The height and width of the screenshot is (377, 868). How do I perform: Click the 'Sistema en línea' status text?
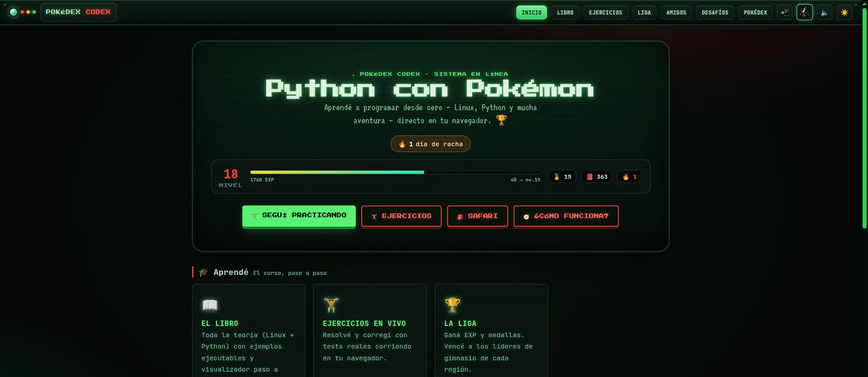(x=471, y=74)
